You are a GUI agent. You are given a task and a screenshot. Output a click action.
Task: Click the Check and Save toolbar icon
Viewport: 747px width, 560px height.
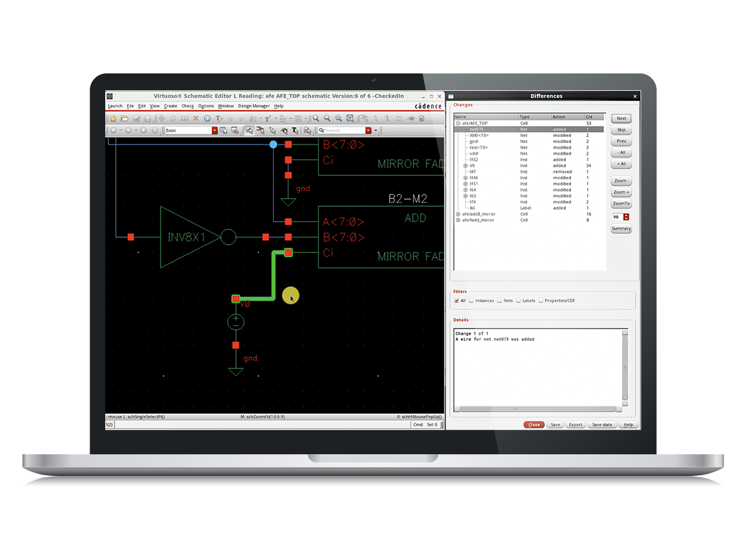136,118
